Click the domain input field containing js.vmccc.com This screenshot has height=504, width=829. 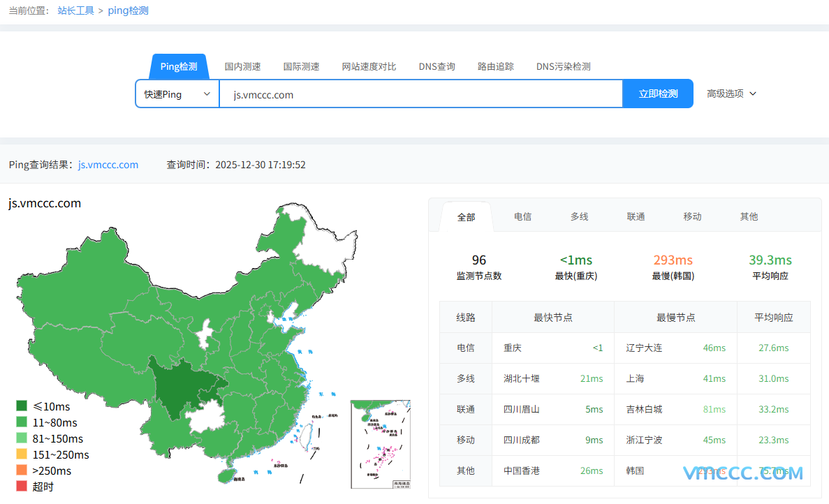click(419, 93)
